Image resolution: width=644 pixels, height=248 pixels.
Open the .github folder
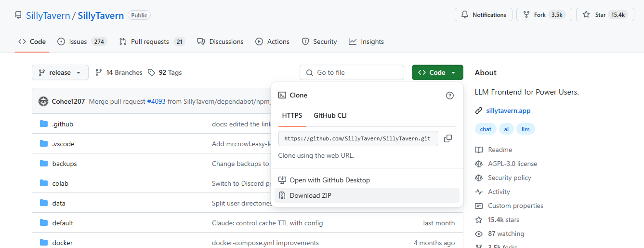click(63, 124)
